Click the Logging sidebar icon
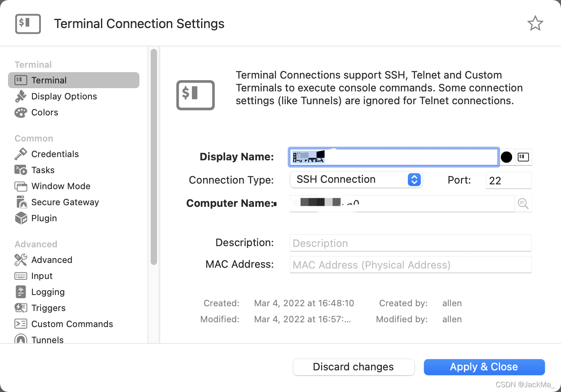 coord(20,292)
